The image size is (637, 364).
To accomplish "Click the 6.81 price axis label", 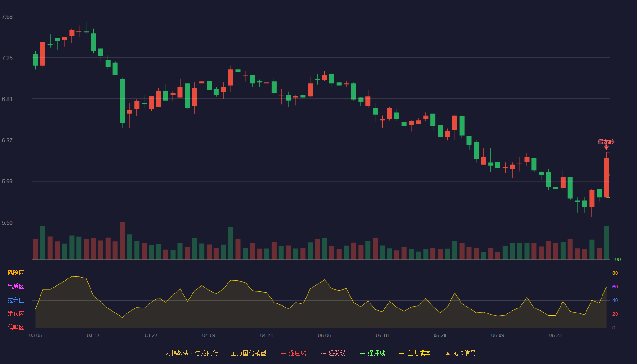I will click(7, 99).
